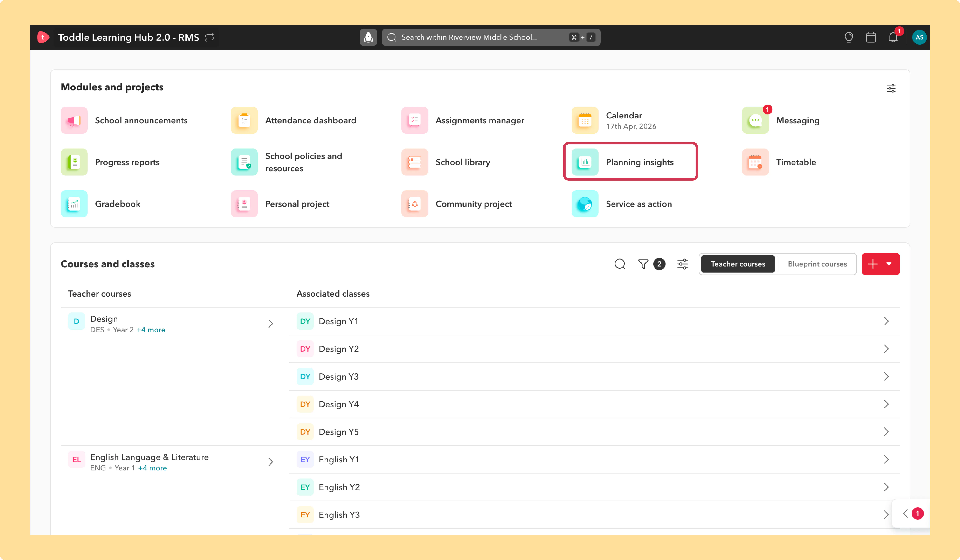This screenshot has width=960, height=560.
Task: Switch to the Blueprint courses tab
Action: point(817,264)
